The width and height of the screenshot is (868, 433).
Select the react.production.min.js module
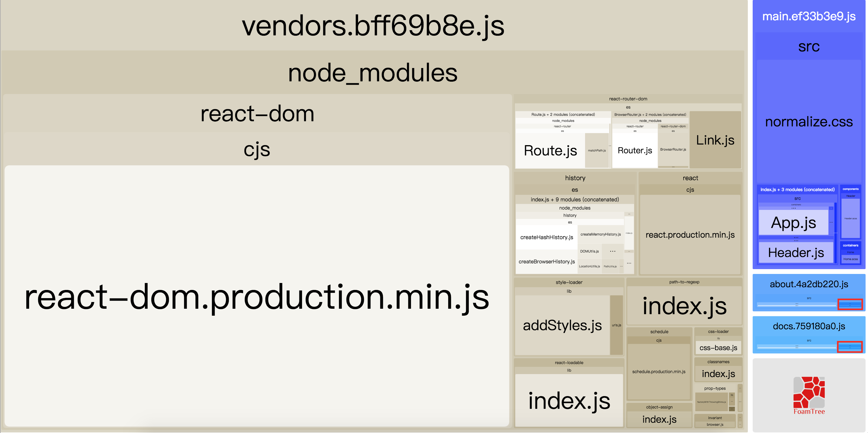click(690, 235)
